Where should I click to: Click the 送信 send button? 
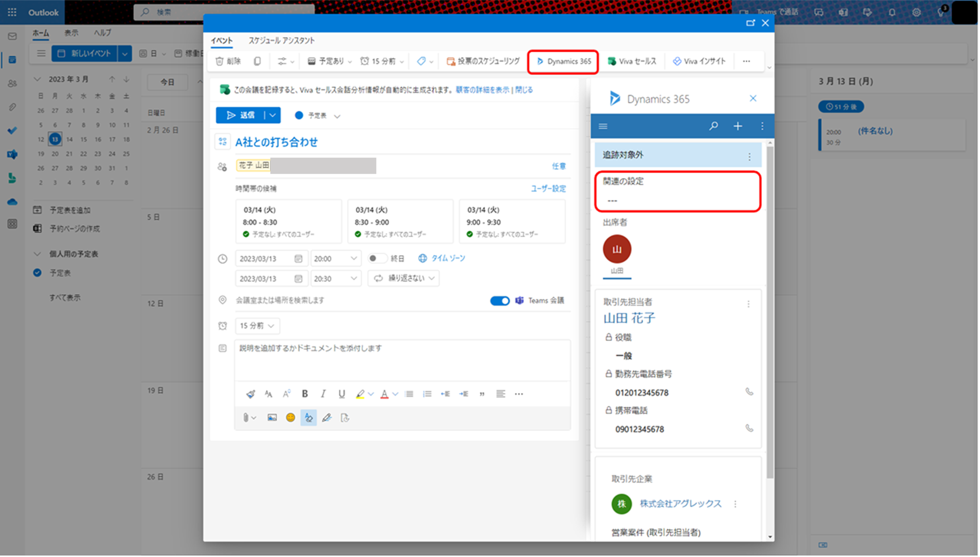pos(240,115)
